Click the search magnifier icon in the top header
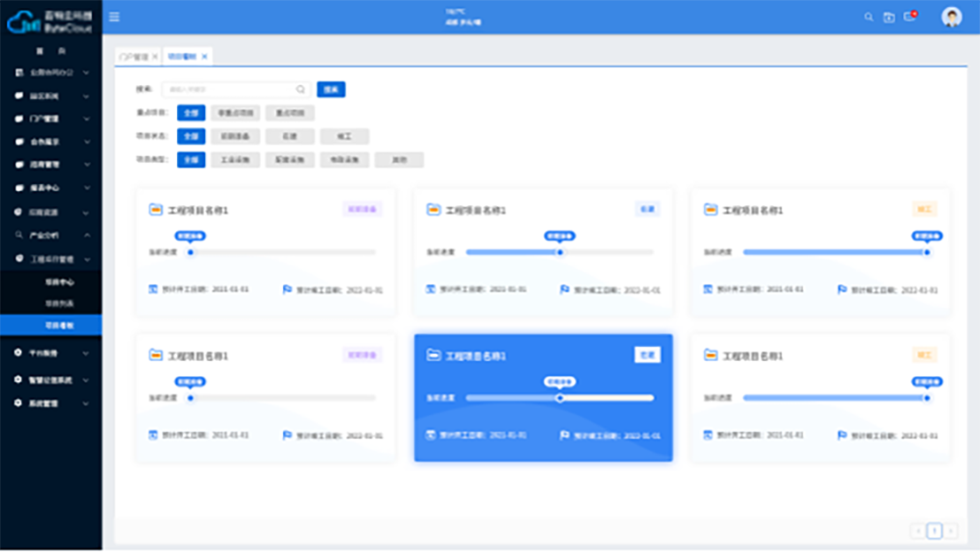Viewport: 980px width, 552px height. pyautogui.click(x=868, y=17)
